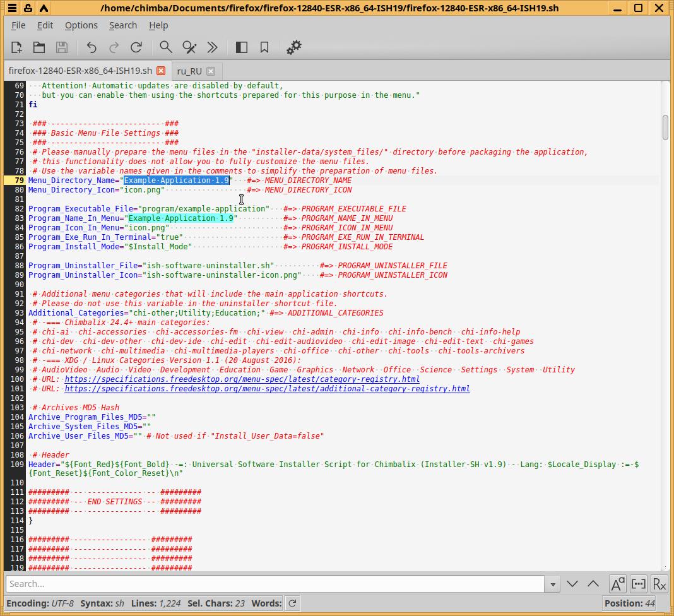Open preferences with the gears icon
Screen dimensions: 674x616
(x=294, y=47)
